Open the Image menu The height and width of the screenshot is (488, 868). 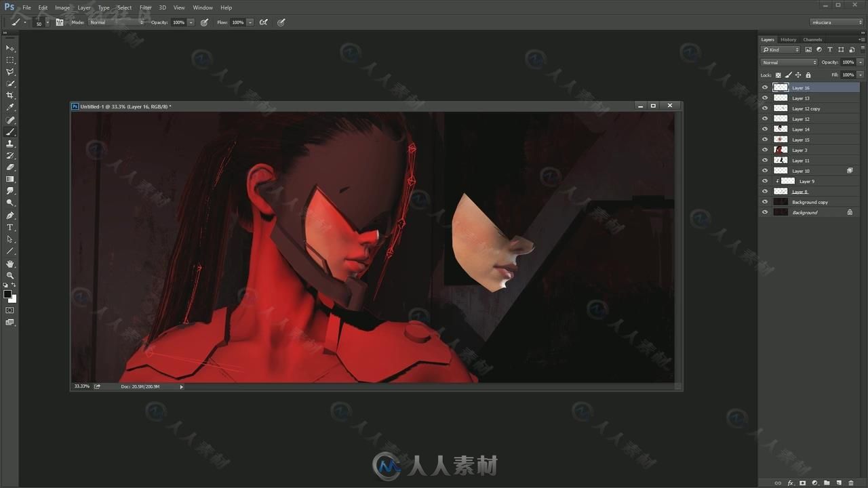(x=62, y=7)
